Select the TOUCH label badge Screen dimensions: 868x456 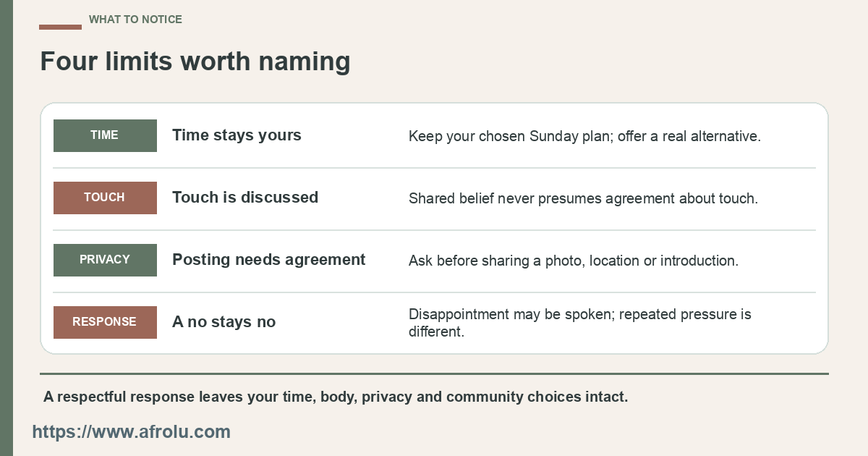coord(105,198)
